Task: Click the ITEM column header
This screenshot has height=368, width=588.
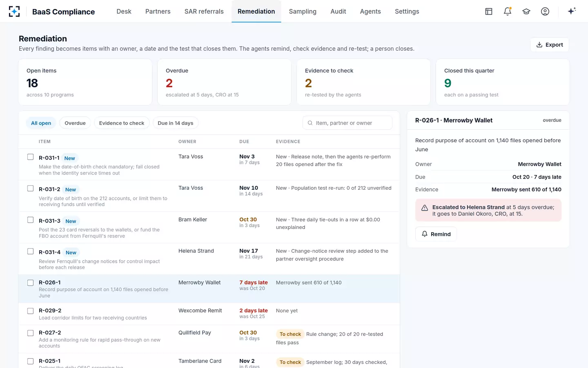Action: 45,141
